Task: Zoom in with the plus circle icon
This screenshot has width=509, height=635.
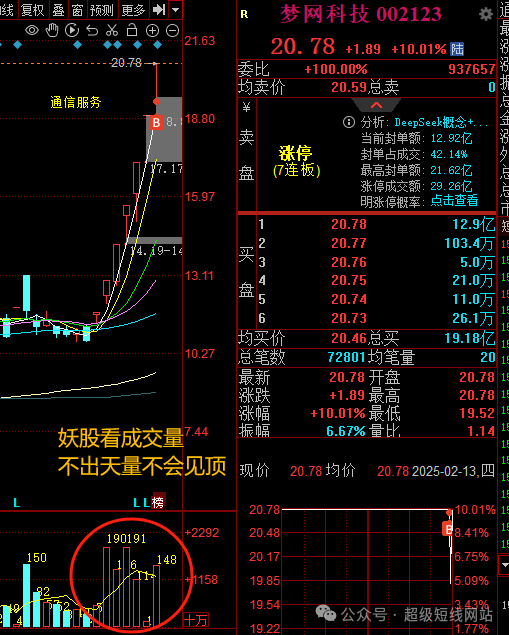Action: (x=152, y=31)
